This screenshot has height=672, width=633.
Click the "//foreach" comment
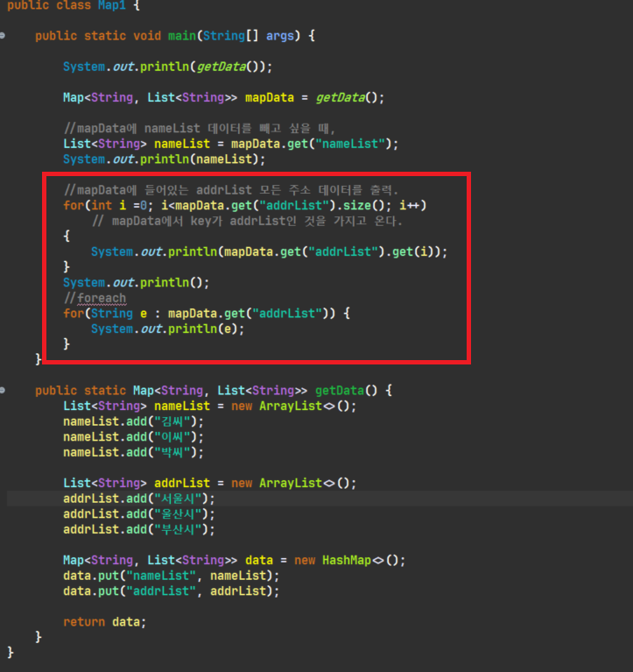coord(95,298)
